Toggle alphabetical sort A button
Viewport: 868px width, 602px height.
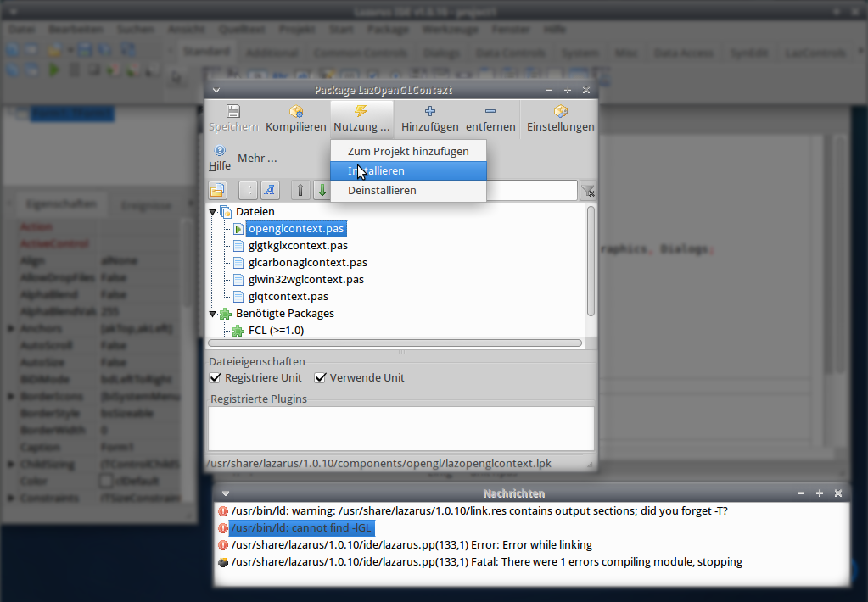point(270,190)
